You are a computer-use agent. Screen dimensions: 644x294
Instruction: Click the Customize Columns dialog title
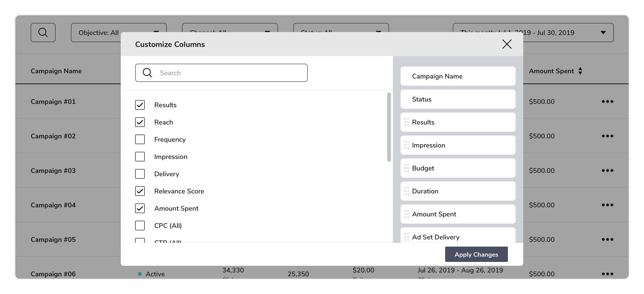pyautogui.click(x=170, y=44)
